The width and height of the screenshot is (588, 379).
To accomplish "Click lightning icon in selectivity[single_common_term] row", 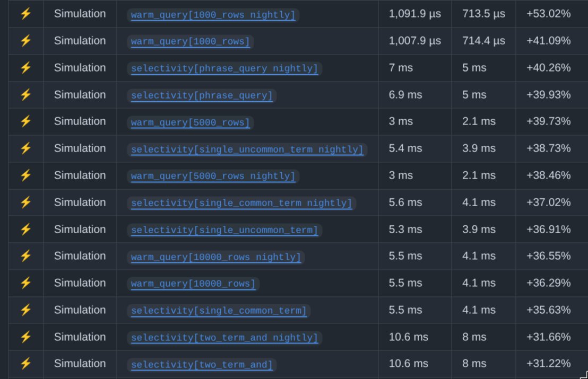I will [x=26, y=310].
